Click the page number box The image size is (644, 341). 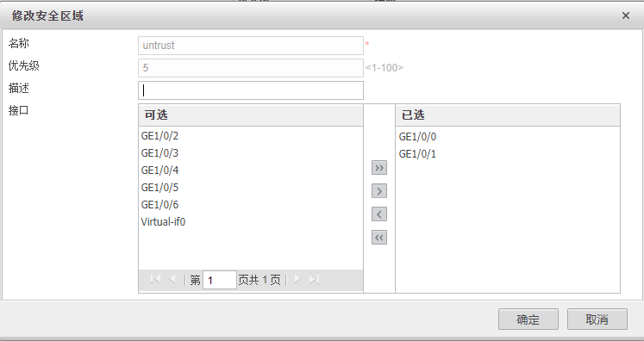[x=220, y=280]
